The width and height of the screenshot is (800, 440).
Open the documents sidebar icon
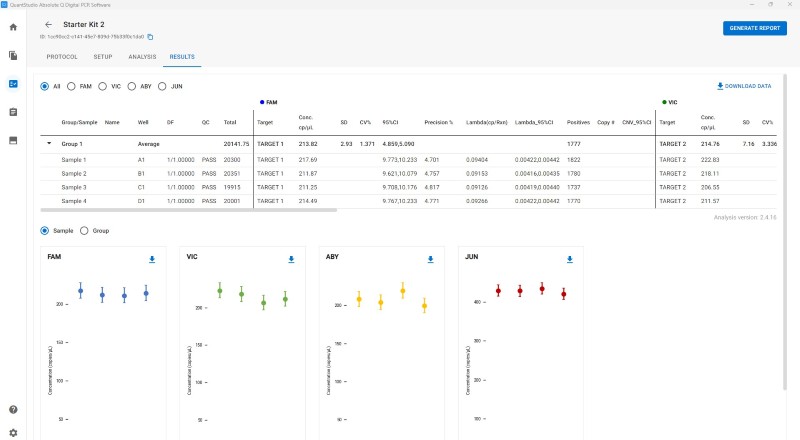pyautogui.click(x=13, y=55)
